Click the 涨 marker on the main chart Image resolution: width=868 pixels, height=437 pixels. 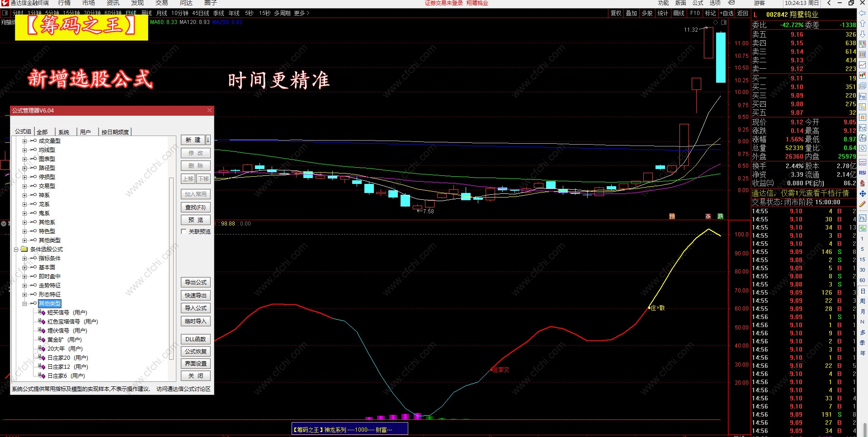708,216
